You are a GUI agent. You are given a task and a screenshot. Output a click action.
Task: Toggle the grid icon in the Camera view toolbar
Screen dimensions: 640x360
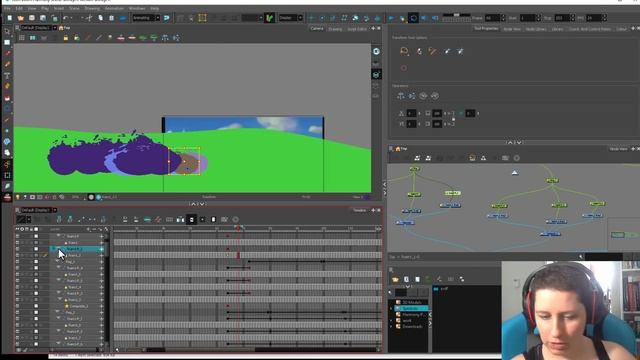[x=22, y=38]
